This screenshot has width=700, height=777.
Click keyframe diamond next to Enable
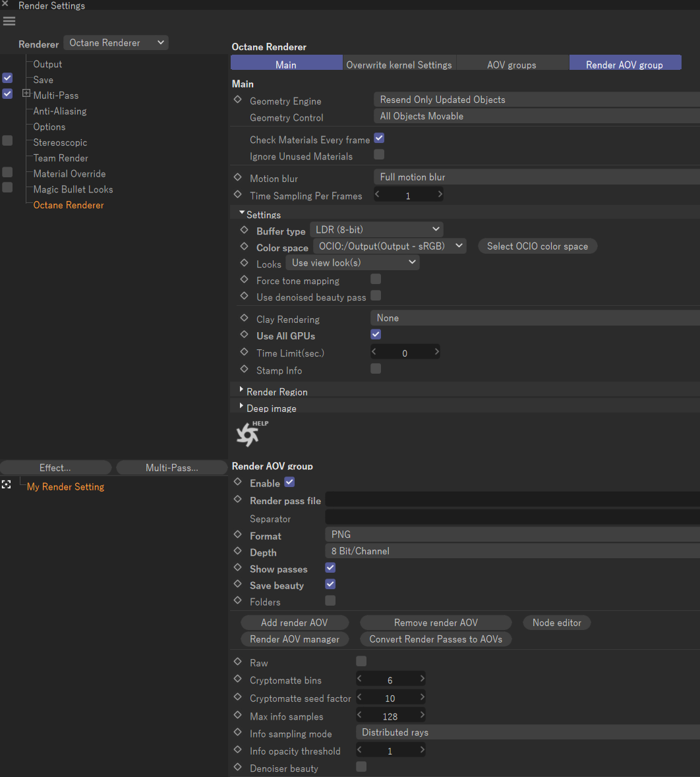(x=237, y=482)
